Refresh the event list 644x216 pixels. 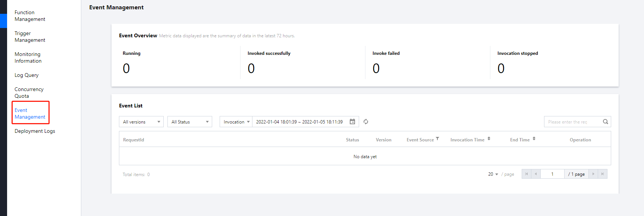[x=366, y=122]
